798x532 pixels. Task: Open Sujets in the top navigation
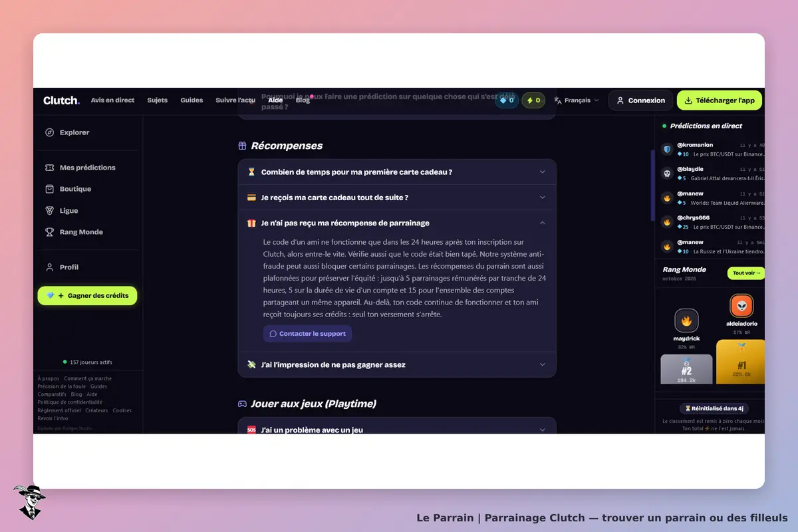click(158, 100)
